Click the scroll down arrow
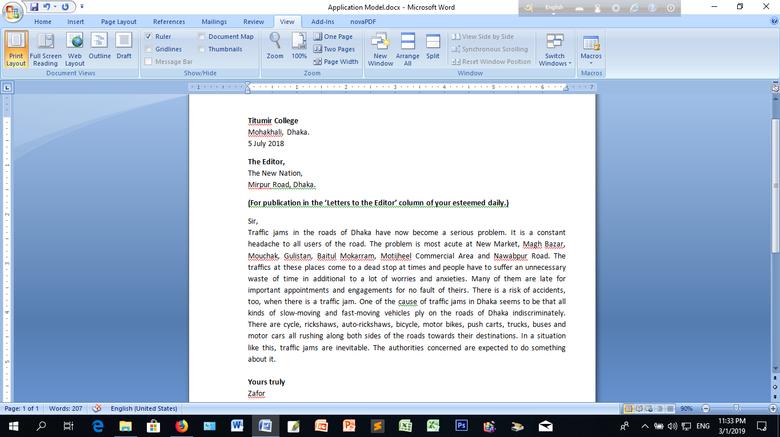780x437 pixels. tap(775, 369)
